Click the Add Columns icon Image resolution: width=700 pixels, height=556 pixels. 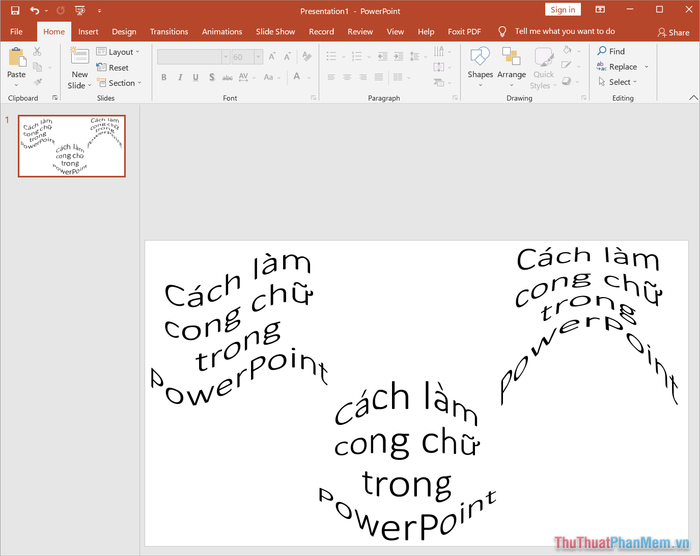[398, 77]
